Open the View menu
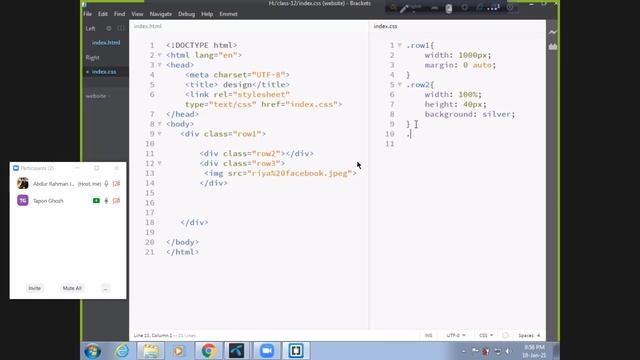The image size is (640, 360). pyautogui.click(x=137, y=14)
